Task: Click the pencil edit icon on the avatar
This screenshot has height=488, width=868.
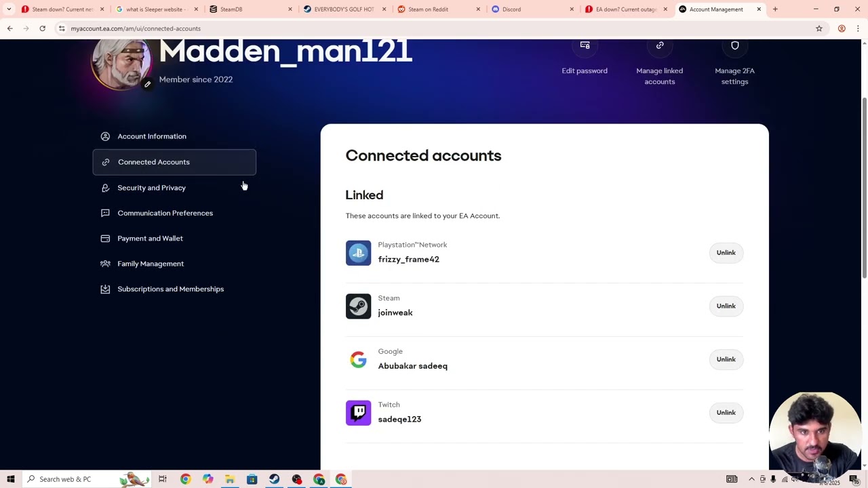Action: tap(147, 84)
